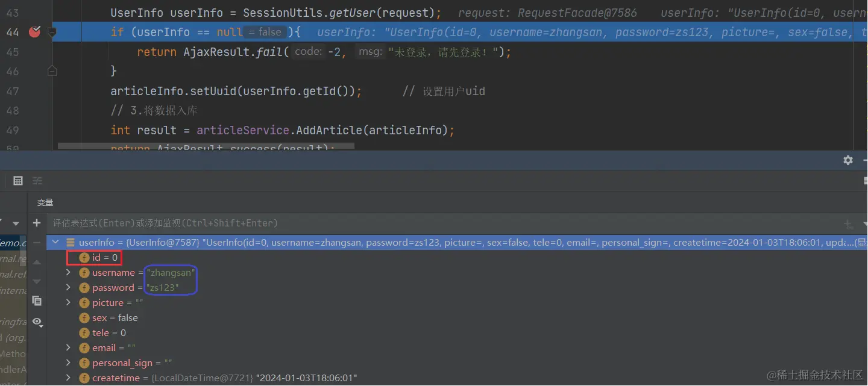
Task: Select the "id = 0" variable row
Action: (x=457, y=258)
